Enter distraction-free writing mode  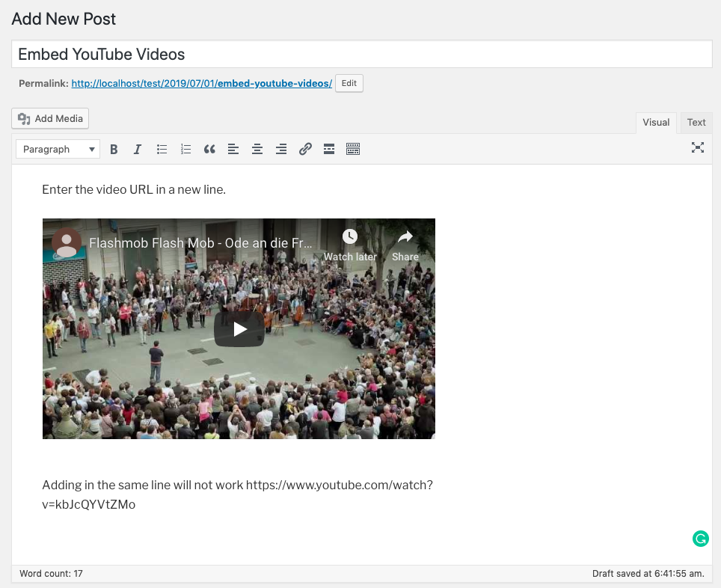point(697,147)
